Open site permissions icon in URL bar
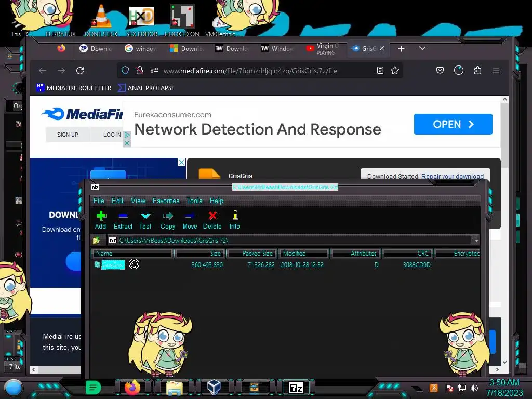Screen dimensions: 532x399 point(154,70)
